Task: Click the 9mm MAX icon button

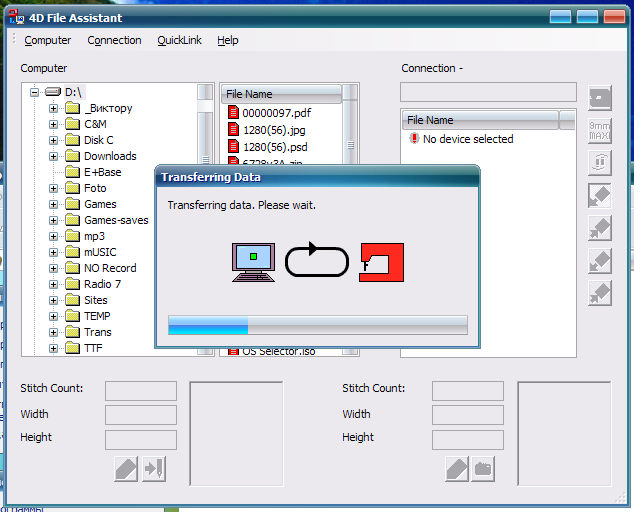Action: coord(600,130)
